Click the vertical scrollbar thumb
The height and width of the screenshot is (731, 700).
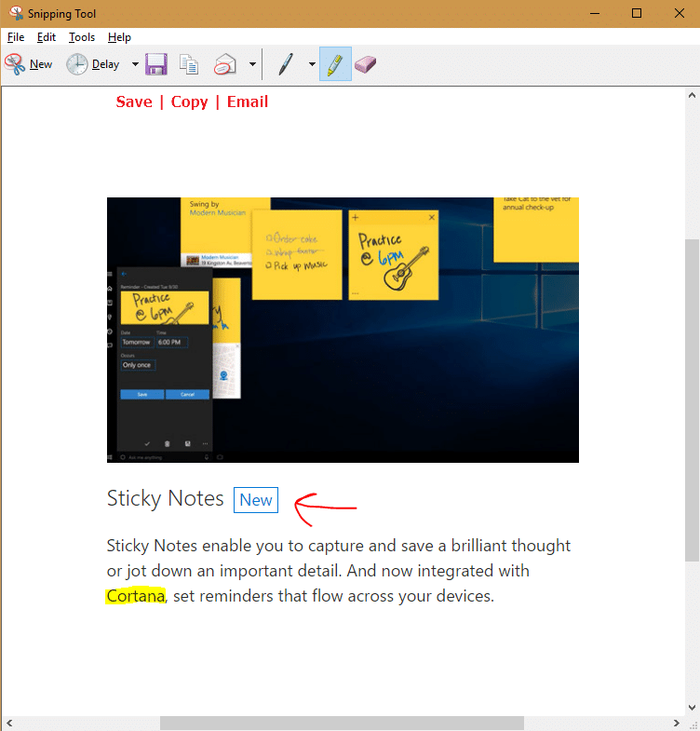(x=692, y=400)
